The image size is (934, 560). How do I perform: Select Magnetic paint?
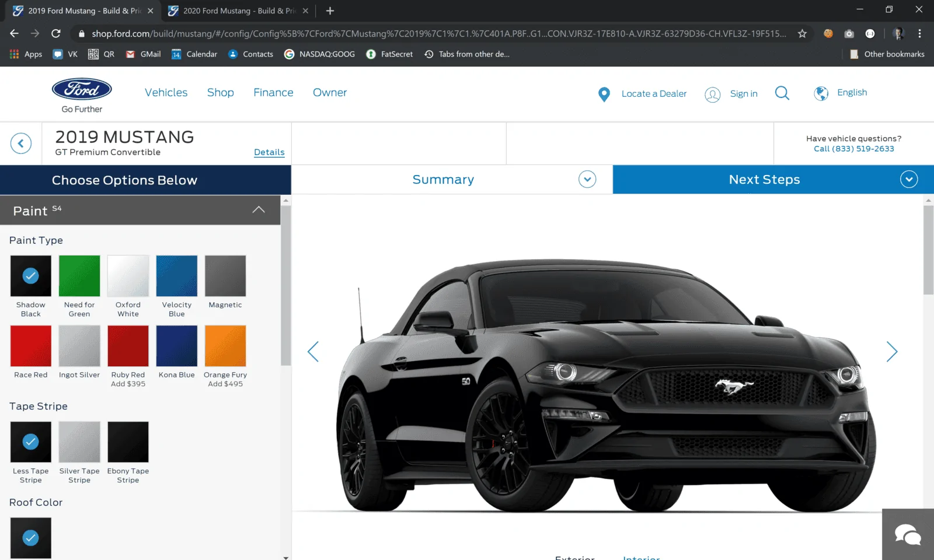click(x=225, y=276)
